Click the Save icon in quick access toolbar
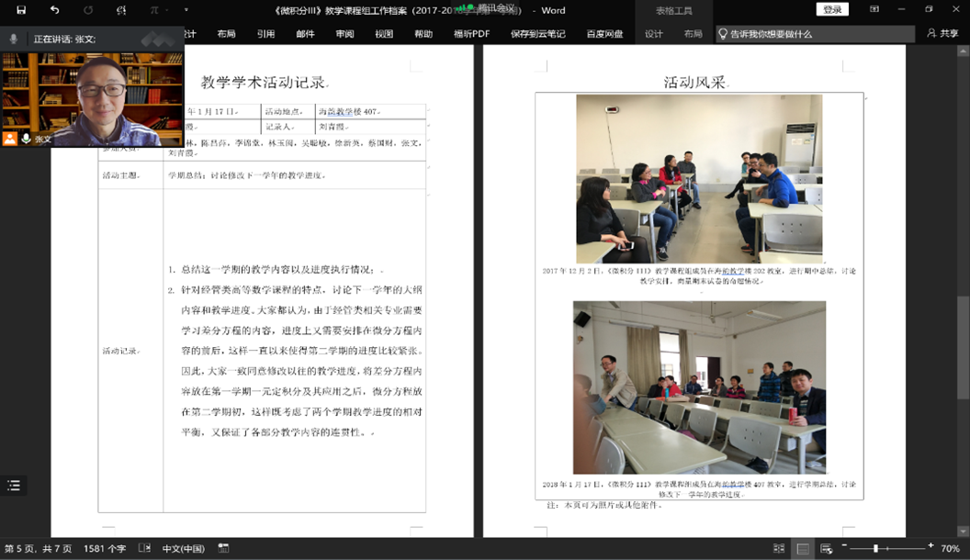 [x=21, y=10]
